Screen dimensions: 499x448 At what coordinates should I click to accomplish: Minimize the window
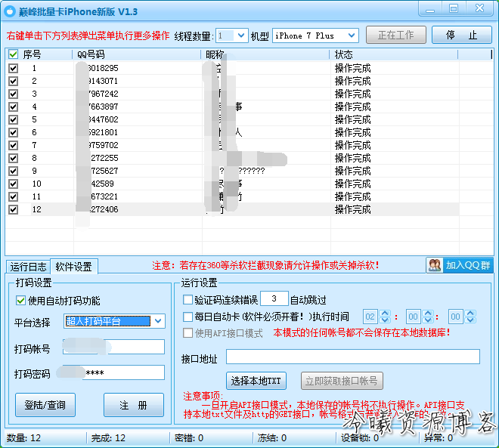click(x=430, y=9)
